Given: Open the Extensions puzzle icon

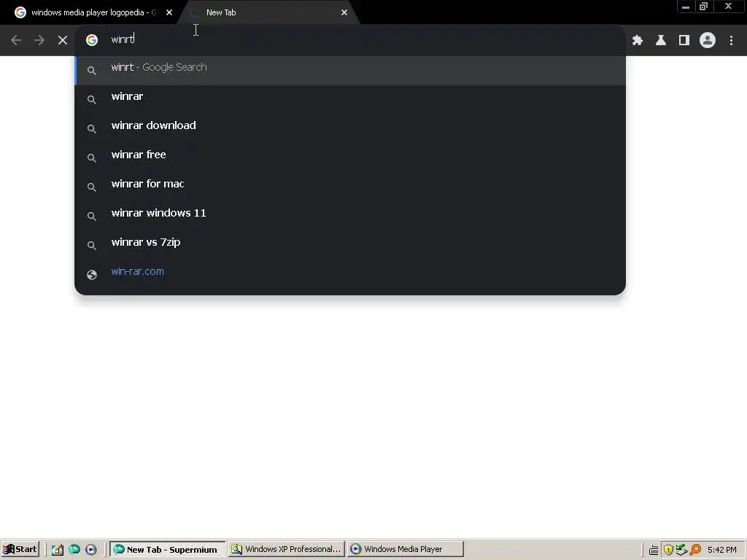Looking at the screenshot, I should coord(638,41).
